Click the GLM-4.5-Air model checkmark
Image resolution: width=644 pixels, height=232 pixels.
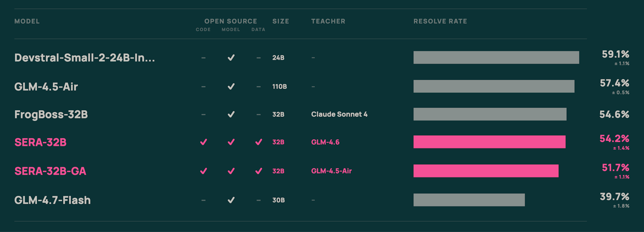click(231, 86)
